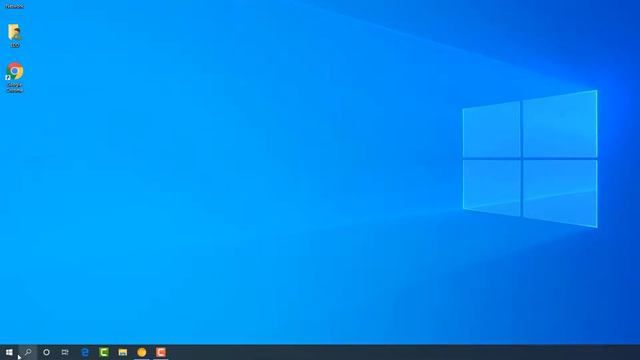Image resolution: width=640 pixels, height=360 pixels.
Task: Select the user folder desktop icon
Action: pos(15,36)
